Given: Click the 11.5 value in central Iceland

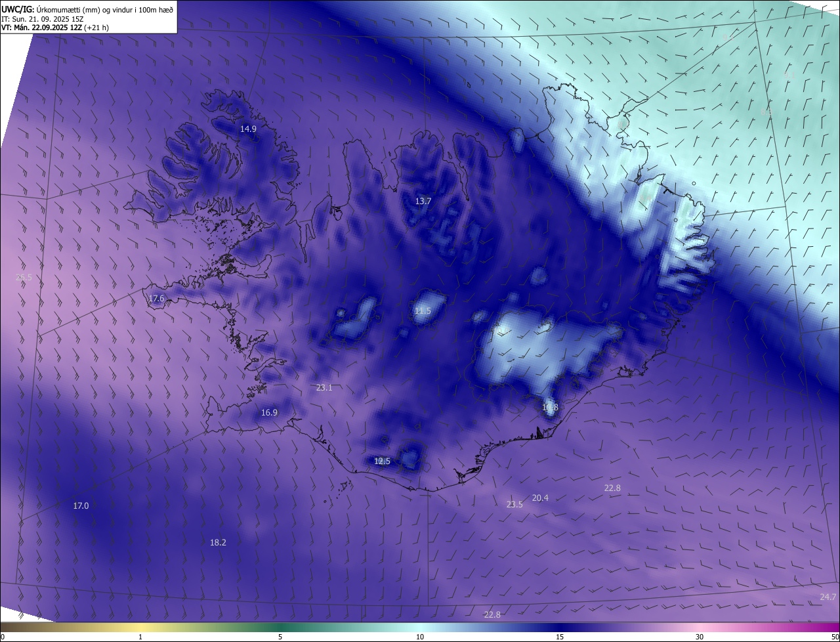Looking at the screenshot, I should pyautogui.click(x=423, y=311).
